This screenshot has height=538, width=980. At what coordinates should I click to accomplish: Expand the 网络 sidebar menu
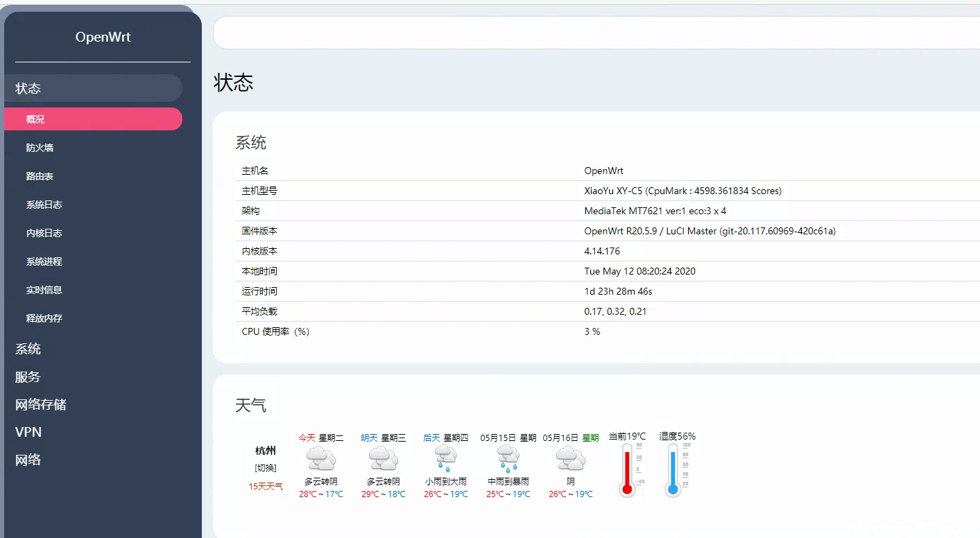coord(28,460)
